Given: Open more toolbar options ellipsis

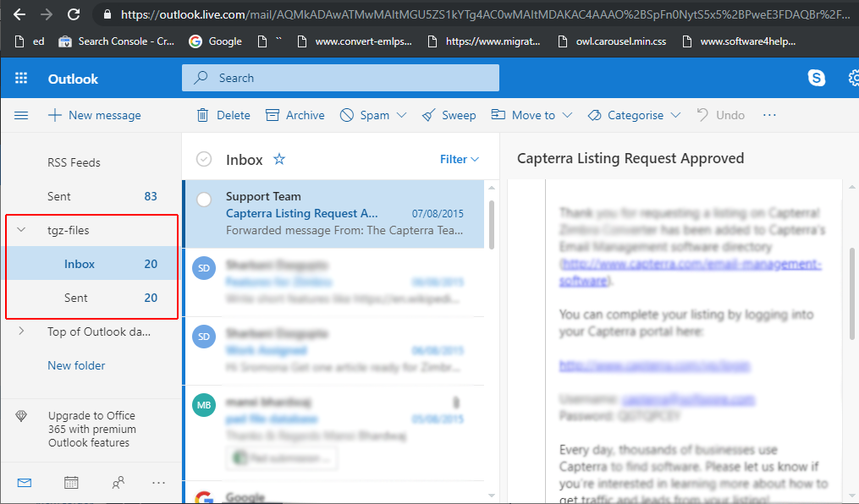Looking at the screenshot, I should pos(768,115).
